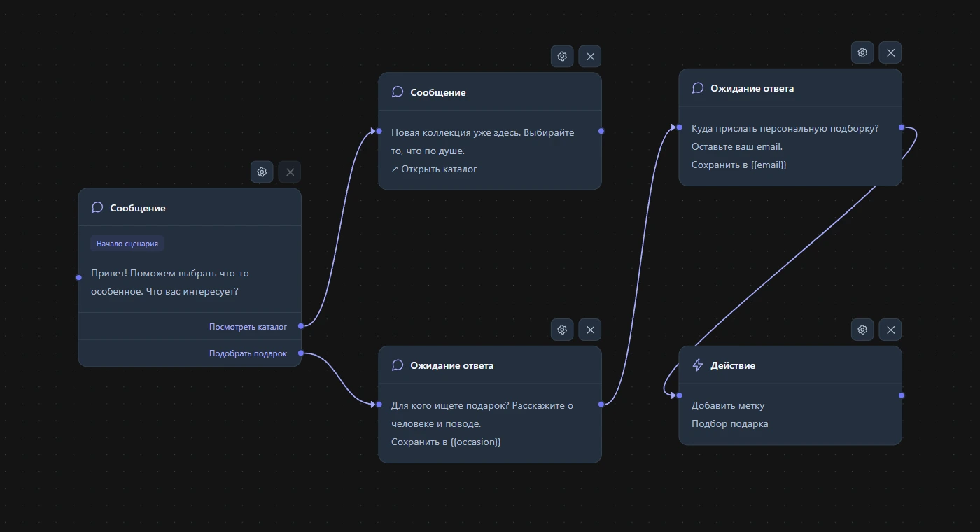Click output port of Подобрать подарок
This screenshot has width=980, height=532.
[302, 353]
